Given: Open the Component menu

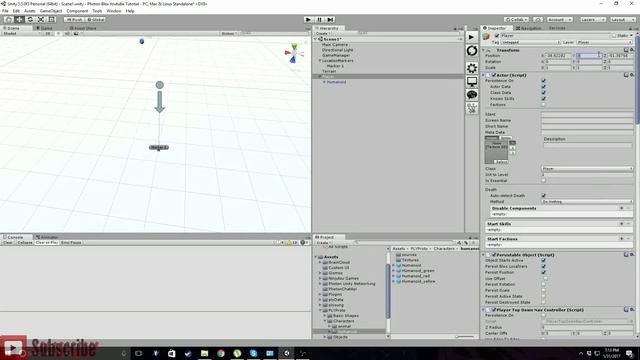Looking at the screenshot, I should (x=77, y=11).
